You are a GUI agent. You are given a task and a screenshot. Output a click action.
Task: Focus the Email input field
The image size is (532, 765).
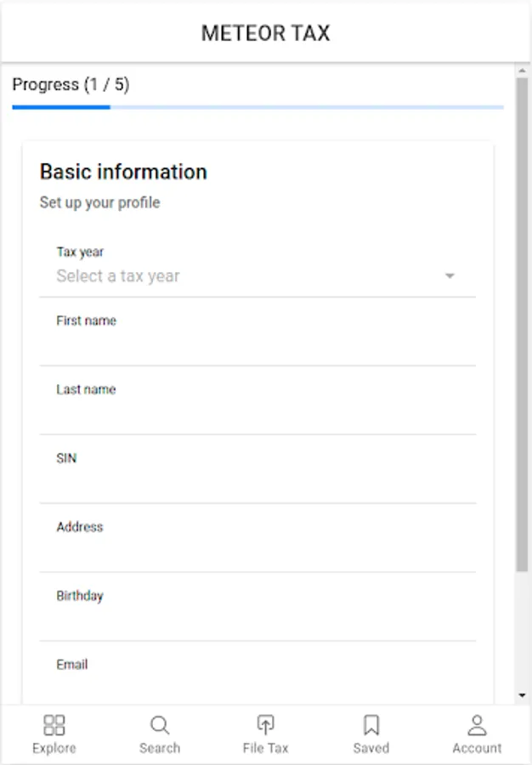coord(258,687)
